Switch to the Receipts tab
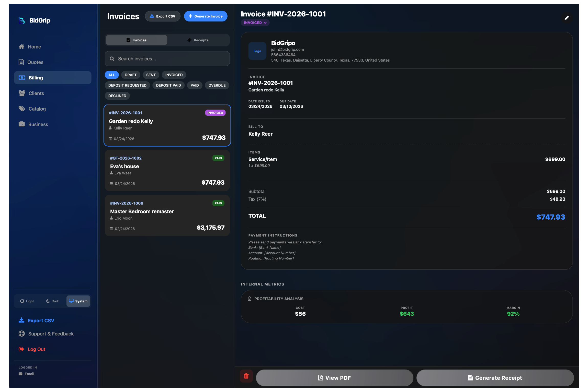The height and width of the screenshot is (392, 588). click(x=198, y=40)
